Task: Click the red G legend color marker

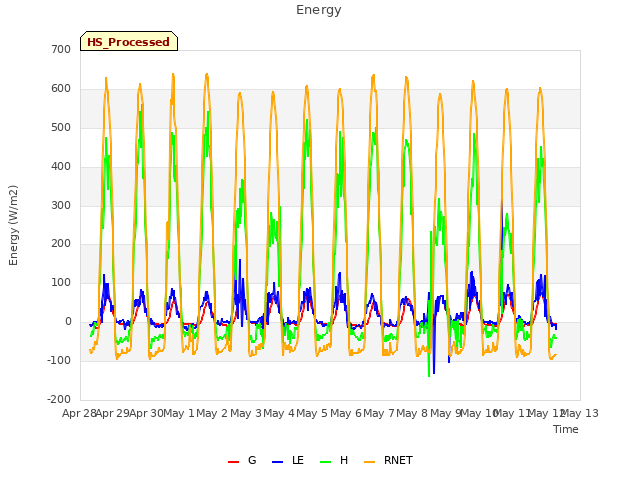Action: [x=233, y=462]
